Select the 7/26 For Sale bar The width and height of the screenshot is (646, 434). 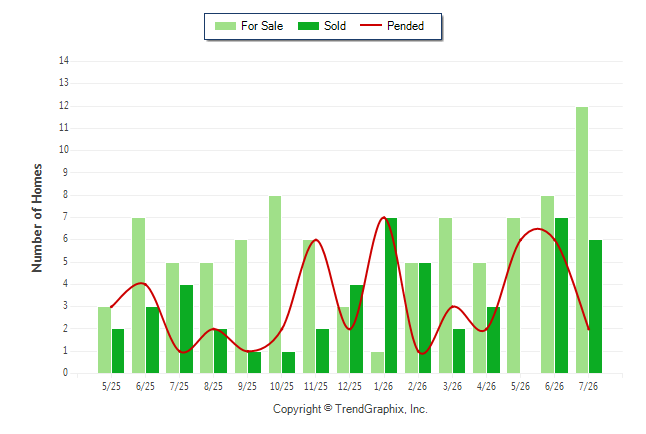tap(582, 240)
